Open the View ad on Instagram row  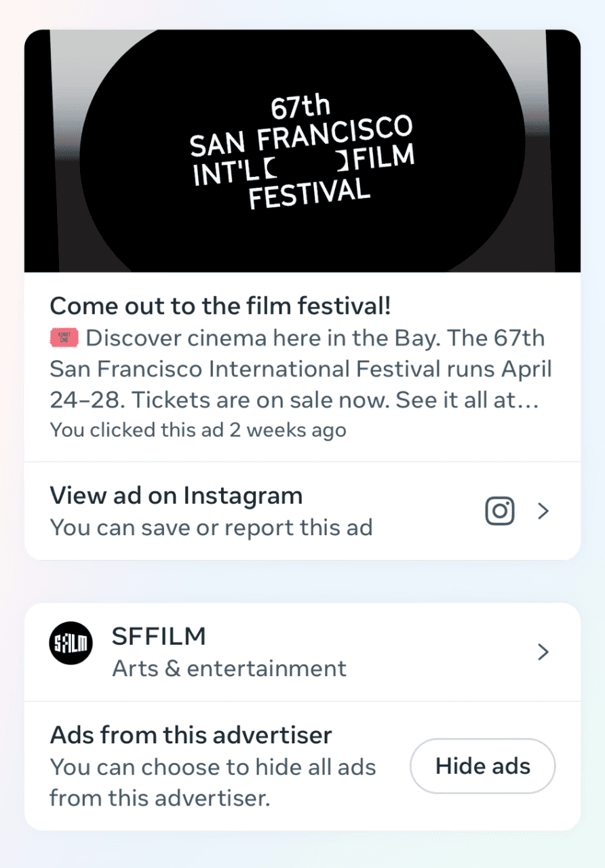(x=302, y=511)
